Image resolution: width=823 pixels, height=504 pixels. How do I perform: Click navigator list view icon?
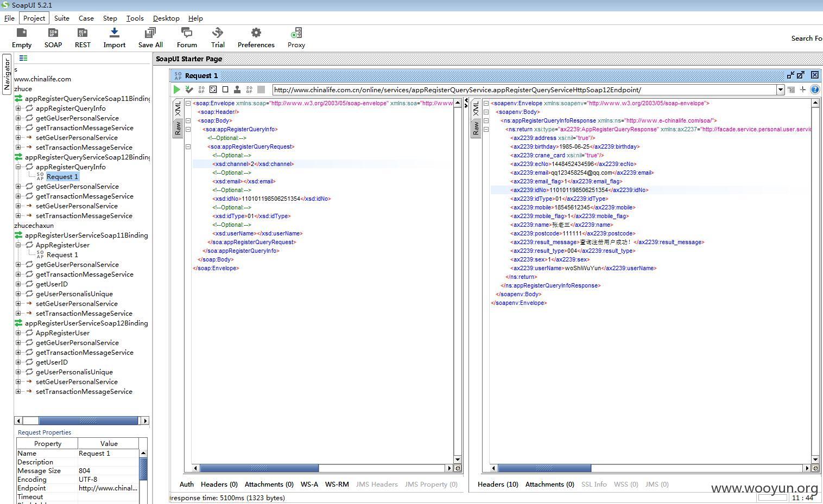click(23, 58)
